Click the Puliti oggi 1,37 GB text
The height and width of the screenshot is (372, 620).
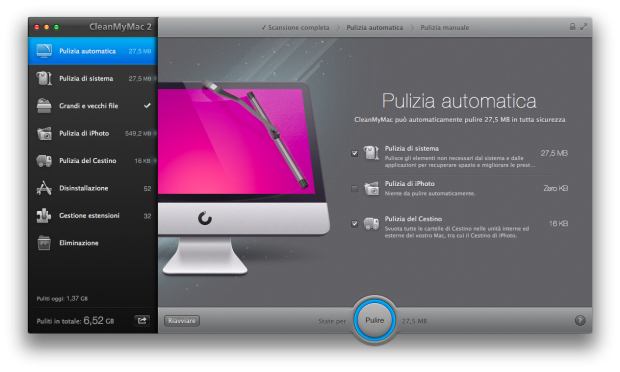point(62,298)
